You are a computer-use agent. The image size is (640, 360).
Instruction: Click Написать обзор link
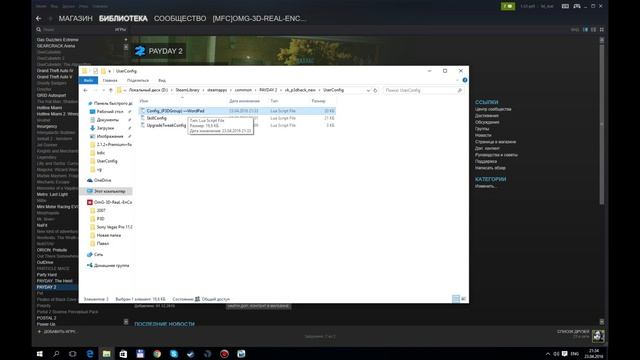point(490,168)
